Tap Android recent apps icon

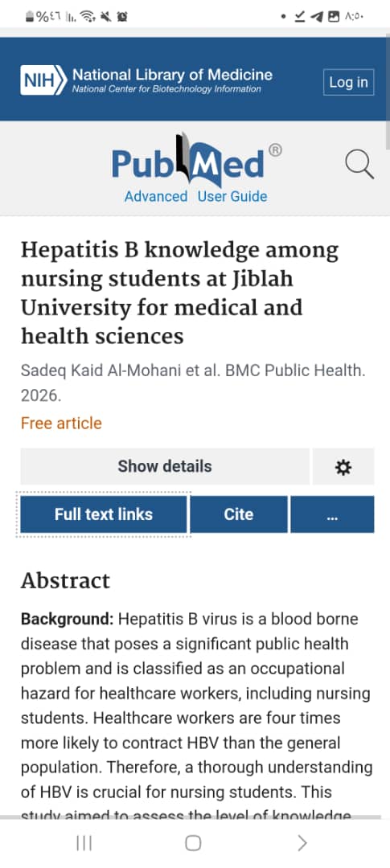tap(84, 843)
